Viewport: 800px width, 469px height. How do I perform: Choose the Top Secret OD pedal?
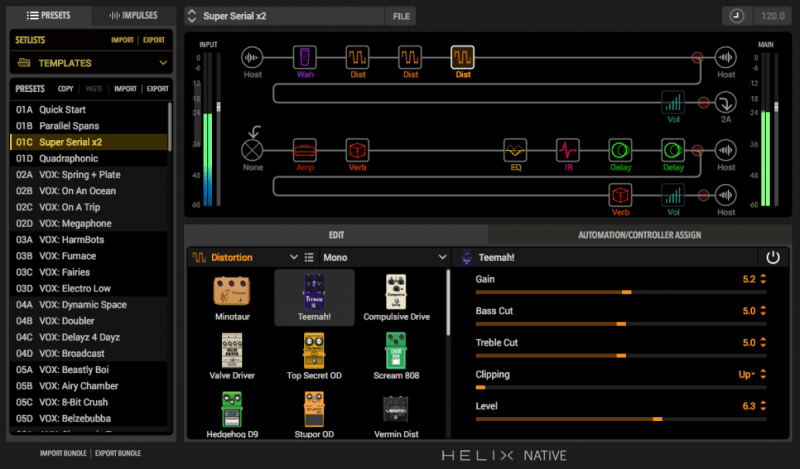314,357
